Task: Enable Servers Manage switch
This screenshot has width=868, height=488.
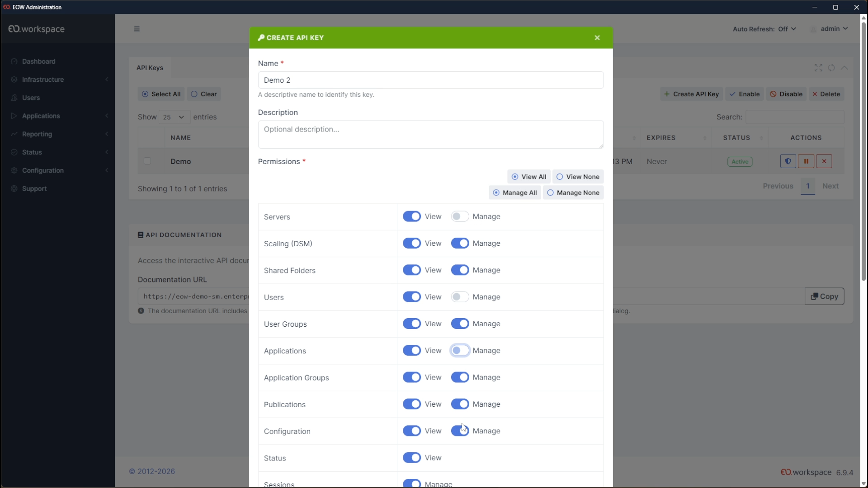Action: click(460, 216)
